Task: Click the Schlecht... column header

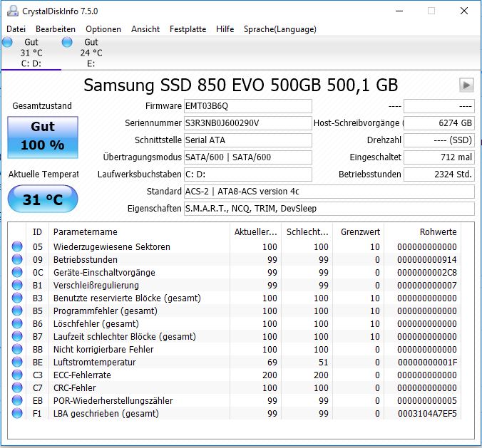Action: 307,231
